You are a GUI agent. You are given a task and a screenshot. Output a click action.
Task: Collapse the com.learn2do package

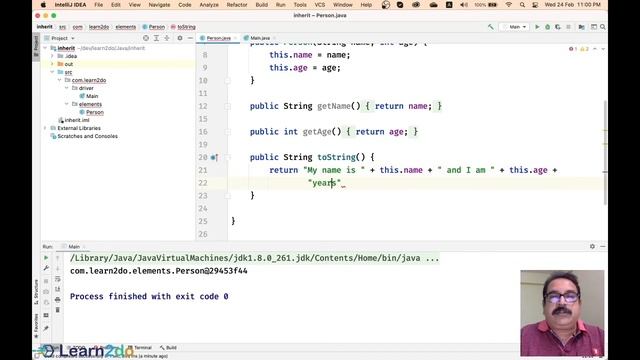pyautogui.click(x=60, y=80)
